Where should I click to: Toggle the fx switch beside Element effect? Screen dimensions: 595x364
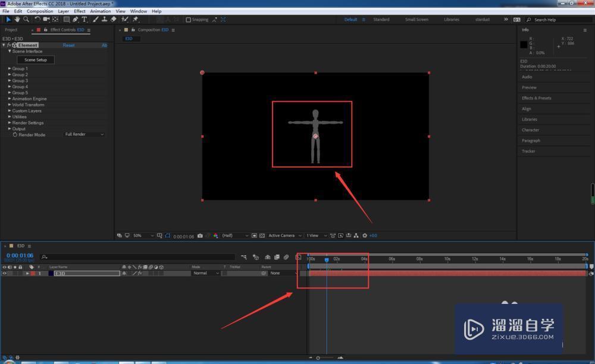tap(9, 45)
